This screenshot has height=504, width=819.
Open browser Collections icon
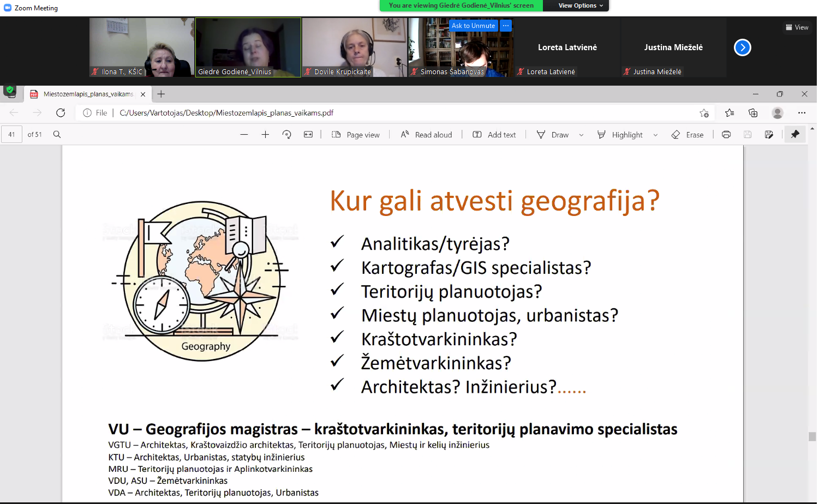tap(754, 113)
